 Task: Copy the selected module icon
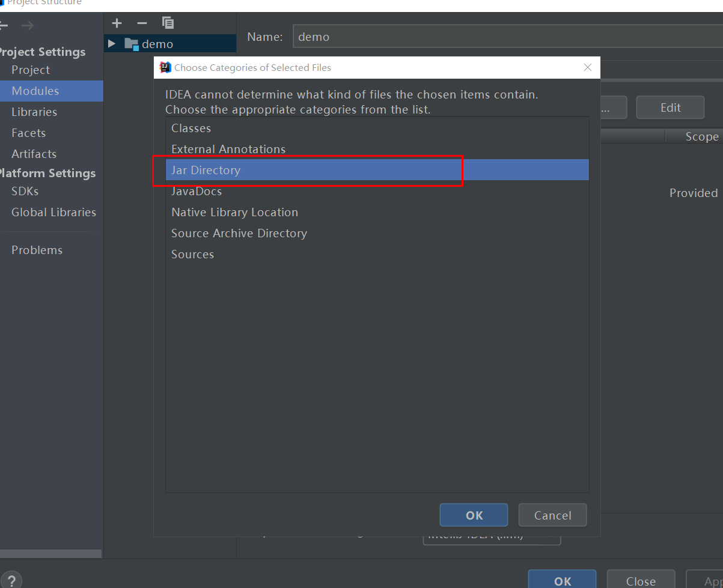(168, 23)
